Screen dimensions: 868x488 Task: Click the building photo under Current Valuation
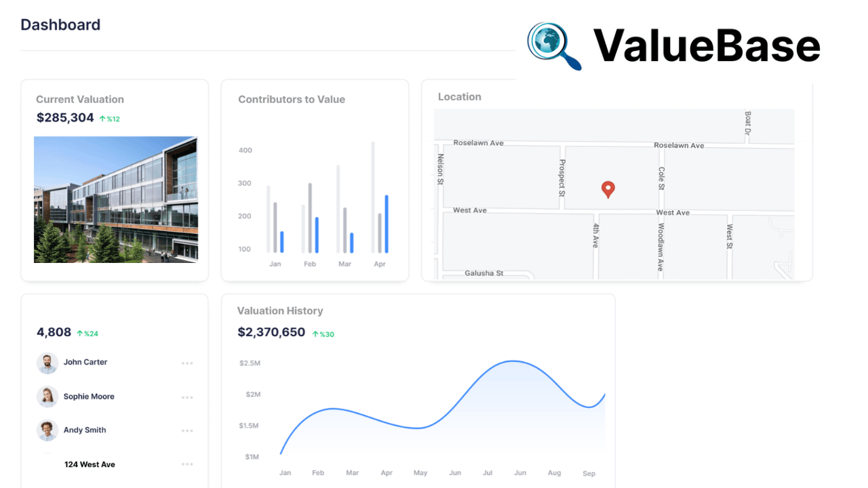(115, 199)
